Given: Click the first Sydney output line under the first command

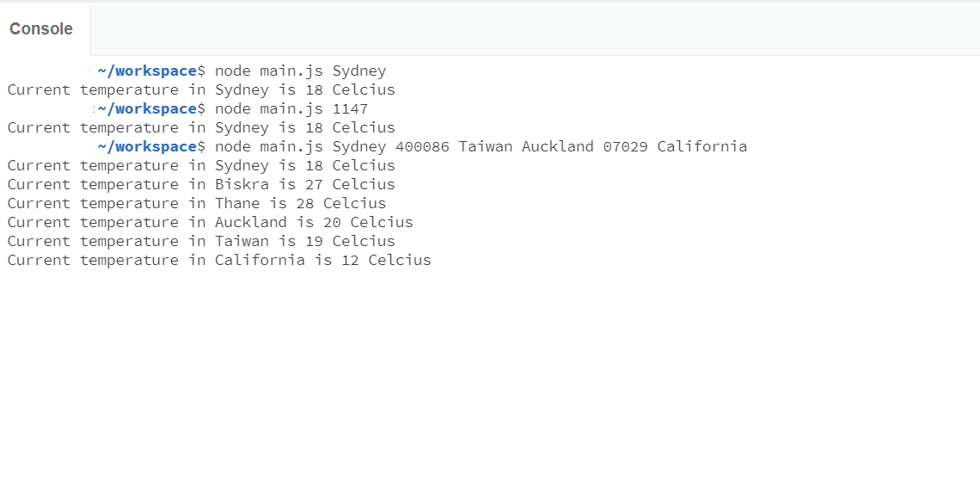Looking at the screenshot, I should click(x=201, y=90).
